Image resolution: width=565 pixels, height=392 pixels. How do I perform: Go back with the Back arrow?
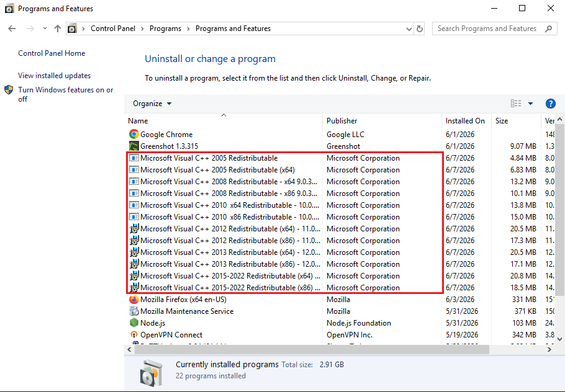12,29
